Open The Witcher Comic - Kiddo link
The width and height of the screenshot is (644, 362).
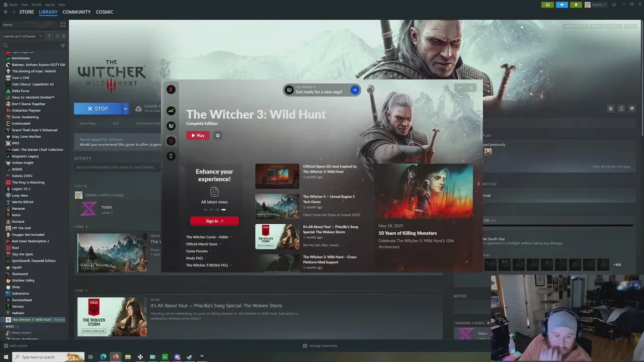coord(207,237)
